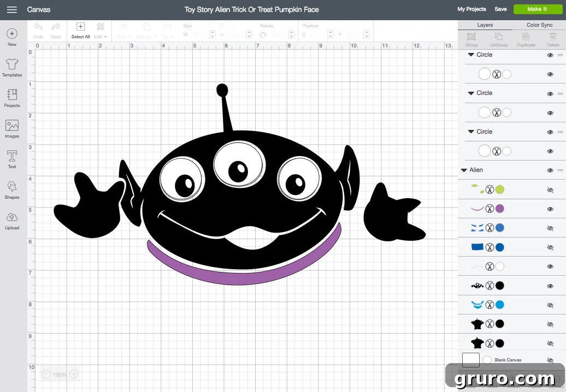Click the zoom in plus icon
Screen dimensions: 566x392
[x=74, y=375]
